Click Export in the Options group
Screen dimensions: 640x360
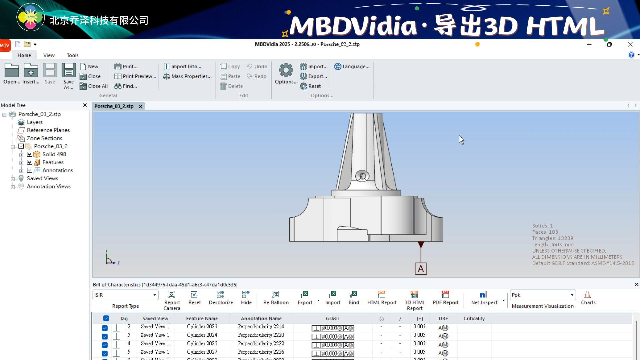pos(313,76)
